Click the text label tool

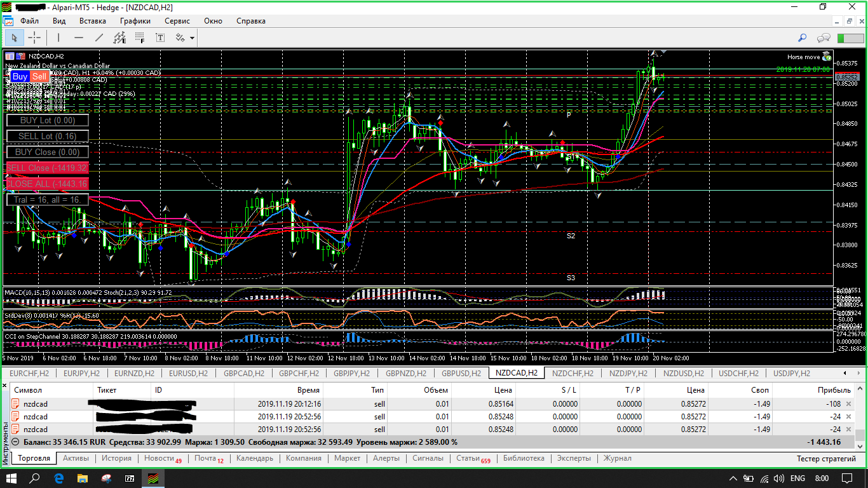click(160, 37)
